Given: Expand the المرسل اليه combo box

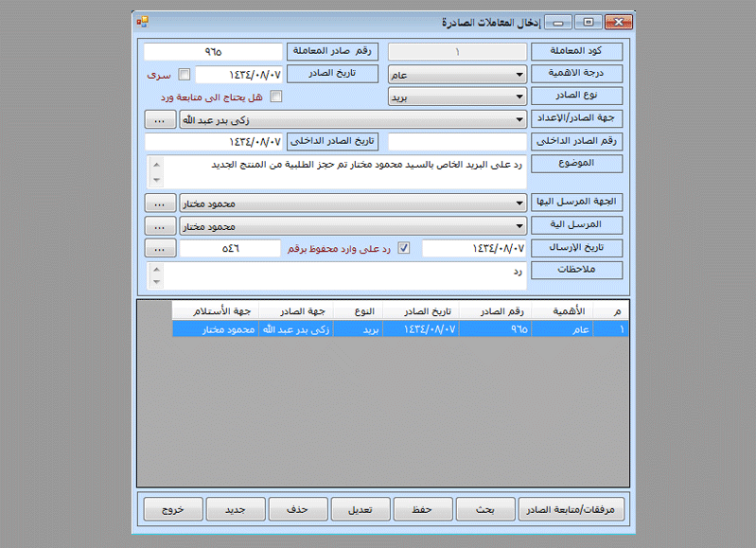Looking at the screenshot, I should point(352,226).
